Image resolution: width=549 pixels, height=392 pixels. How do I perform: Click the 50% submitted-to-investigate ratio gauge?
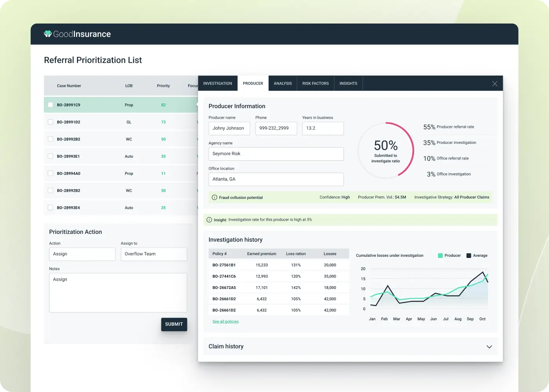[x=386, y=150]
